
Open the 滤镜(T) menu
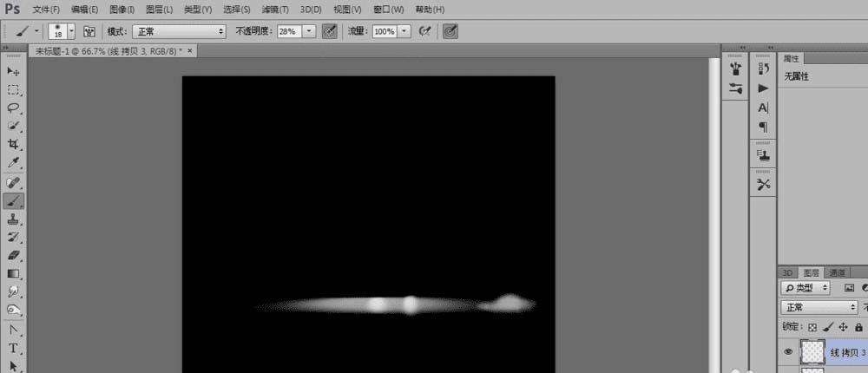(x=275, y=10)
